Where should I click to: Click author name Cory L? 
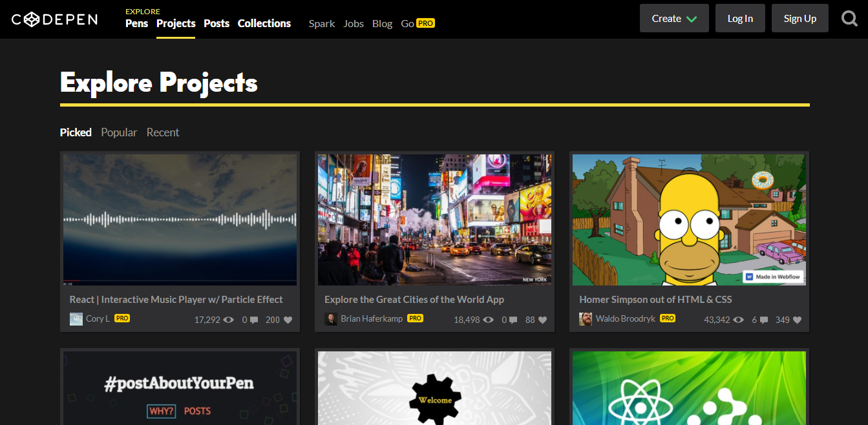[98, 318]
